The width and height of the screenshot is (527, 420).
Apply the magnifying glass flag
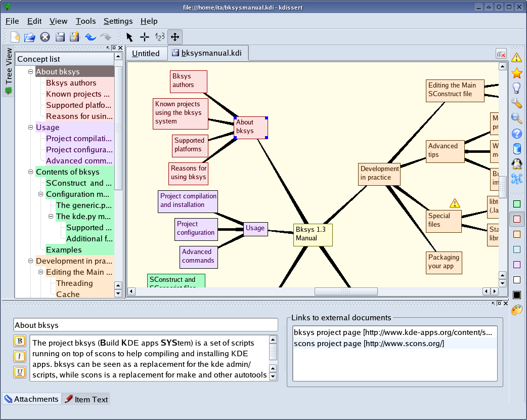pos(516,118)
